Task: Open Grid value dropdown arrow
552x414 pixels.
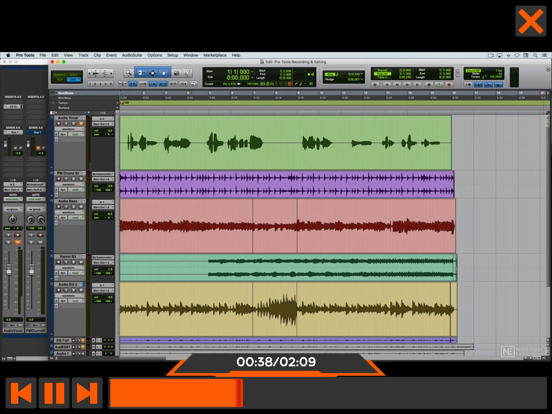Action: point(362,74)
